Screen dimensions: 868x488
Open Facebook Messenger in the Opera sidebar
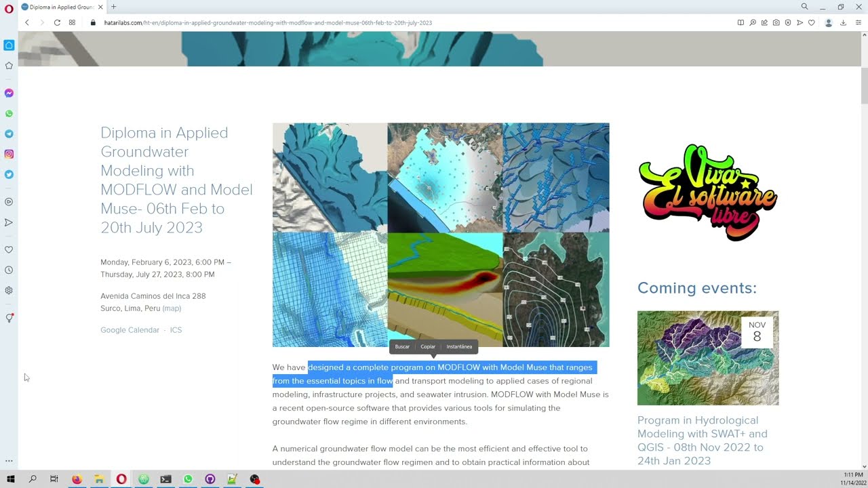9,93
